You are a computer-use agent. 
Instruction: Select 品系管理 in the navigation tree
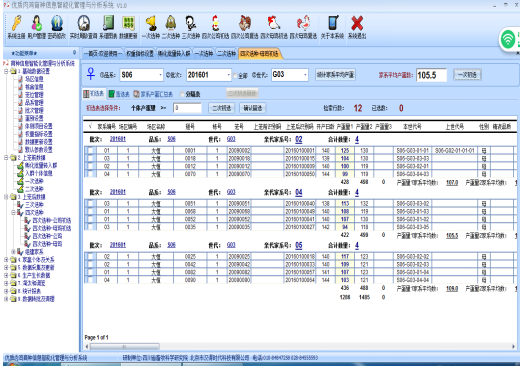34,103
